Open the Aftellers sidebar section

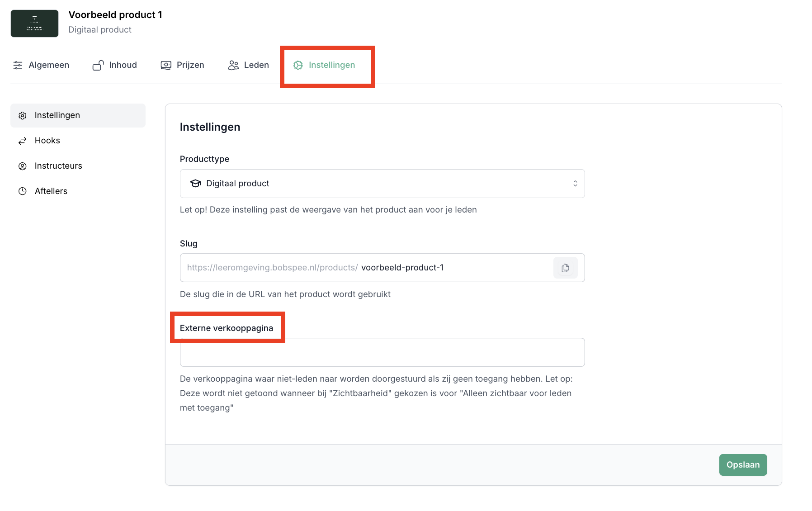coord(51,191)
